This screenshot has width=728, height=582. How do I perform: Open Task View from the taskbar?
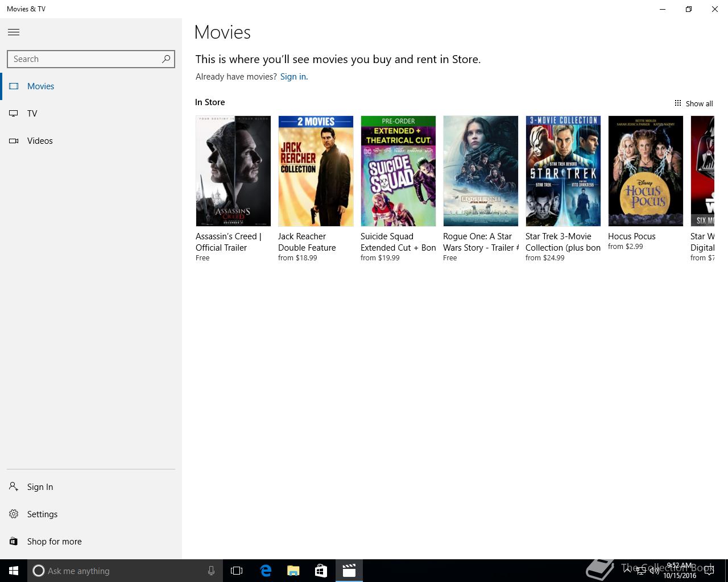237,571
